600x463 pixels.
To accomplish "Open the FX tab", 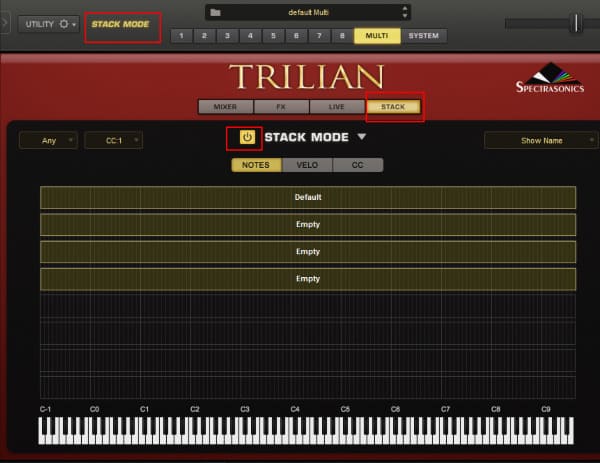I will (281, 107).
